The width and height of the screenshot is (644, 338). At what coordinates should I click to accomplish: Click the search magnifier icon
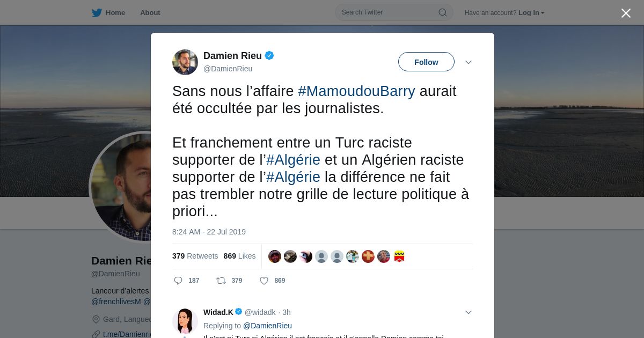point(443,12)
